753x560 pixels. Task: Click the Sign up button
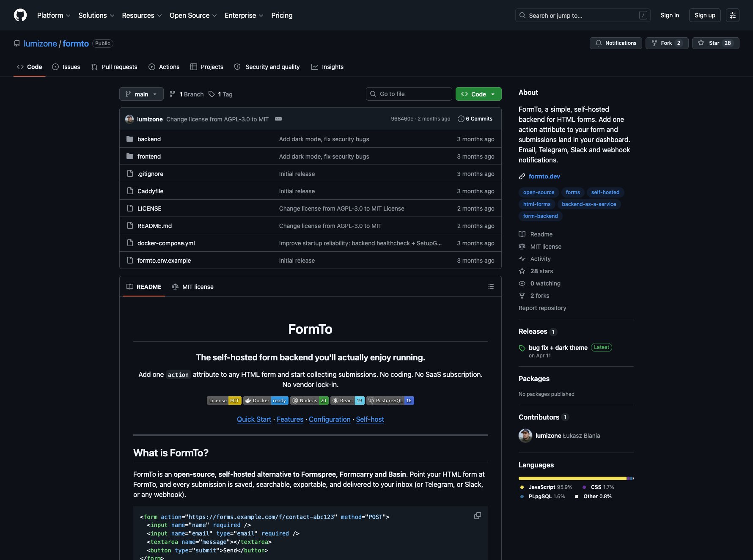(705, 15)
